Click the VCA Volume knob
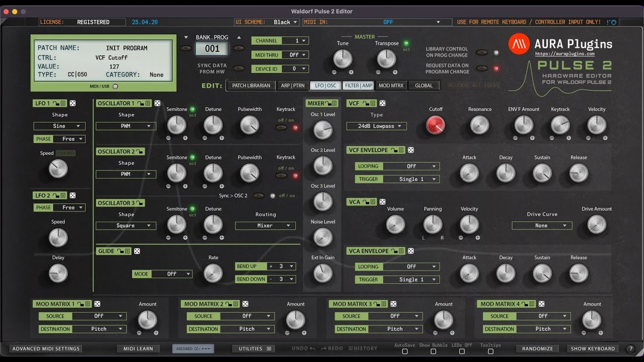Screen dimensions: 644x362 pos(395,225)
